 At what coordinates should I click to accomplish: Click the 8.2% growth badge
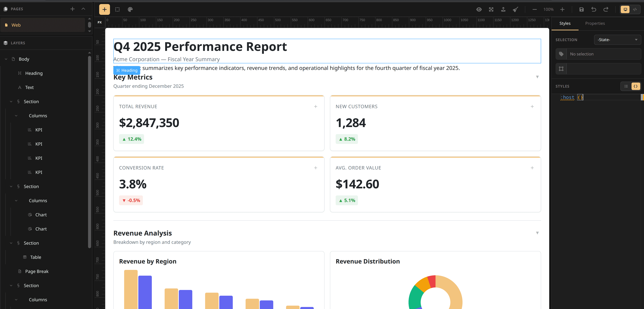point(347,139)
